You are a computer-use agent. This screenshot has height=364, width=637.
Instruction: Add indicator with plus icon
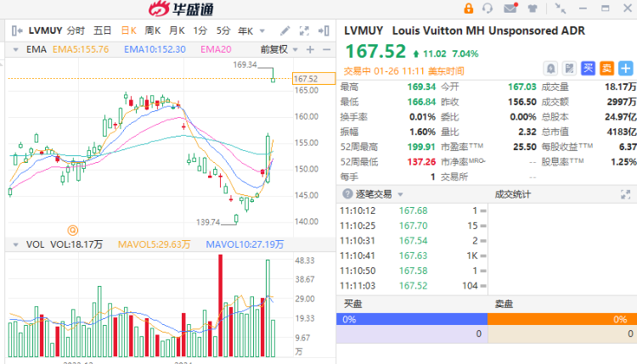pos(310,49)
